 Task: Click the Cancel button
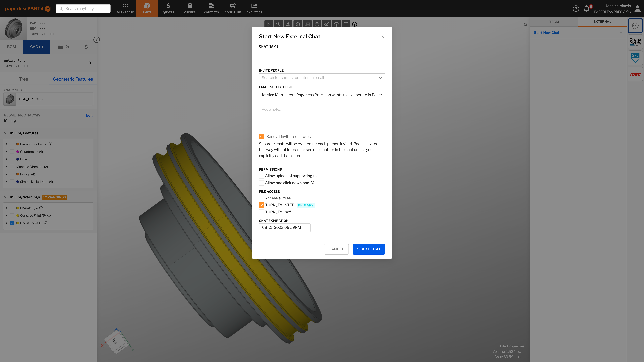click(x=336, y=249)
